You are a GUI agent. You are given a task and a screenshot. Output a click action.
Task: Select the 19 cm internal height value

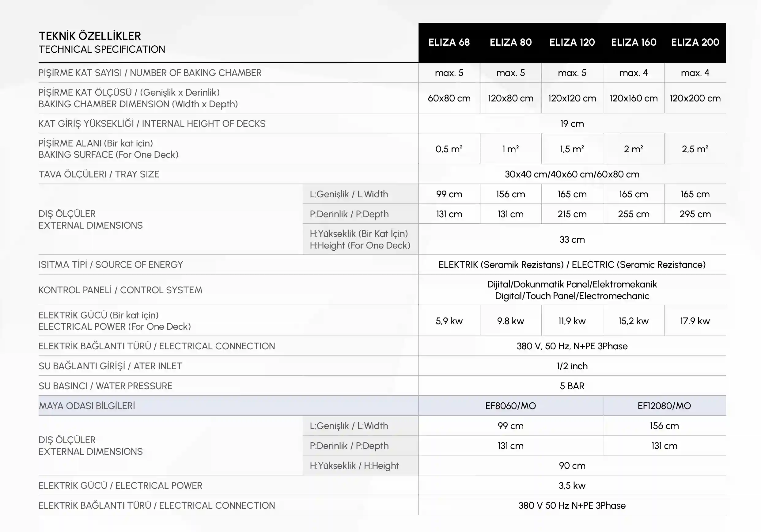[572, 123]
